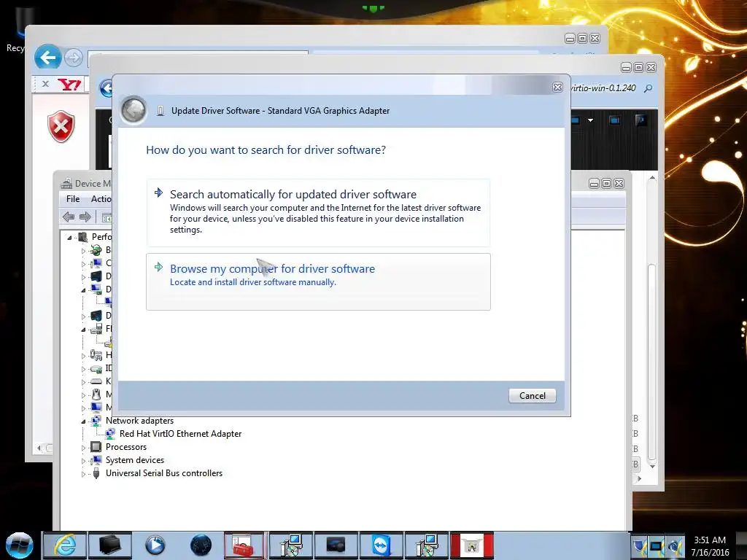Expand the System devices tree node
747x560 pixels.
tap(83, 461)
